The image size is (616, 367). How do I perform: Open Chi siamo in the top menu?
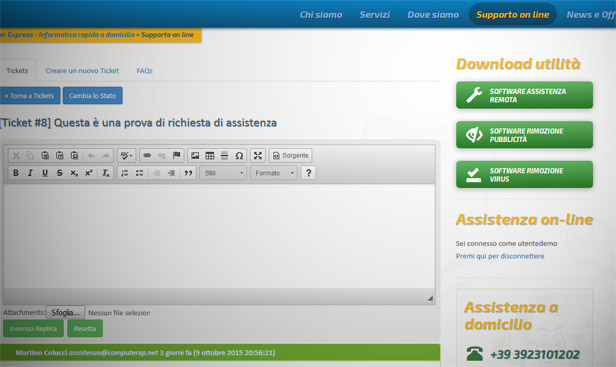321,15
